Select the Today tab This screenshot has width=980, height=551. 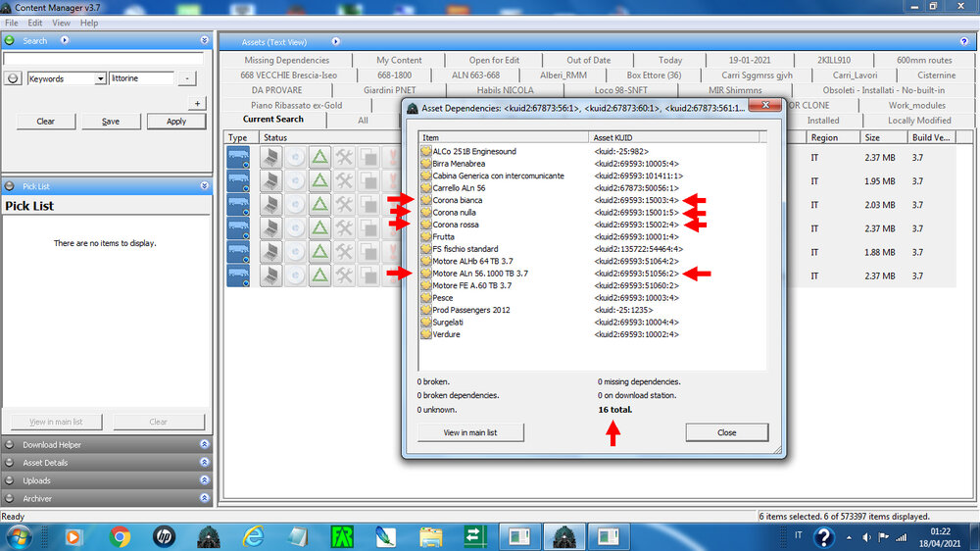tap(670, 60)
